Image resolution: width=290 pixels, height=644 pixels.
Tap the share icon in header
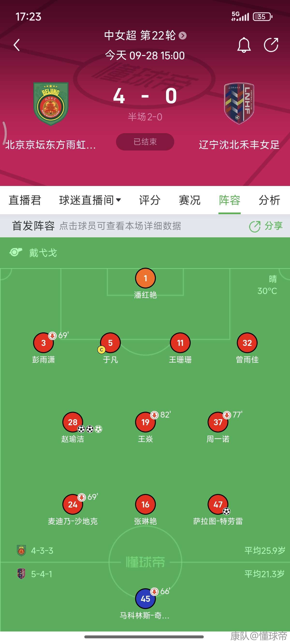pos(271,45)
